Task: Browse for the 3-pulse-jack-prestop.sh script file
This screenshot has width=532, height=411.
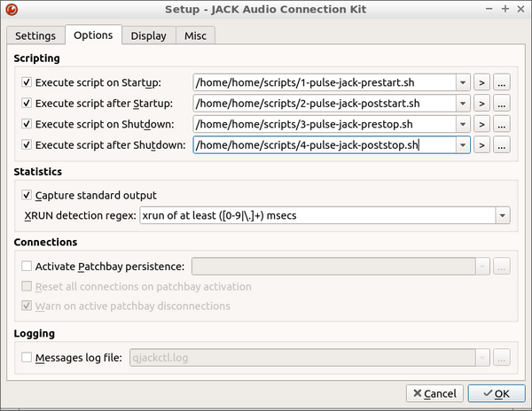Action: [502, 124]
